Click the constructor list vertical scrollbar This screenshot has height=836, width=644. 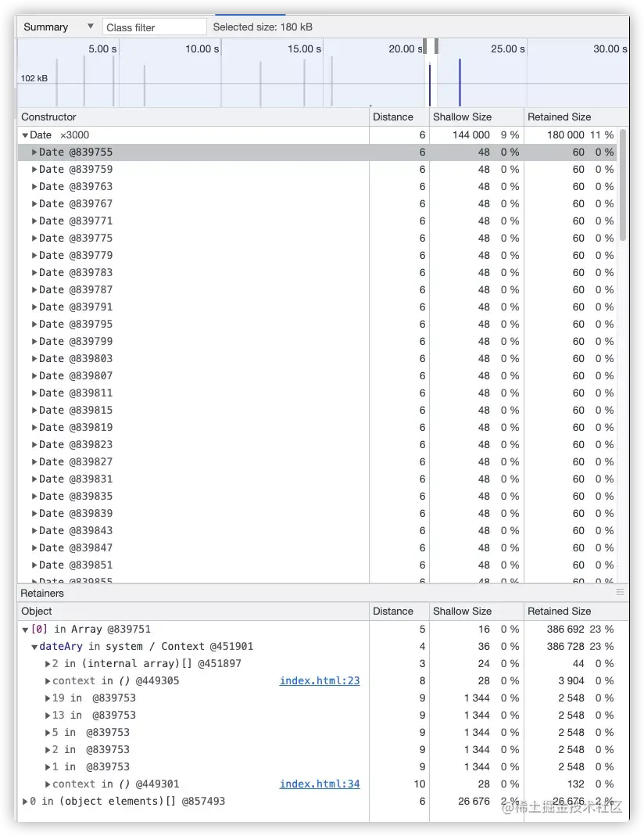(x=623, y=185)
